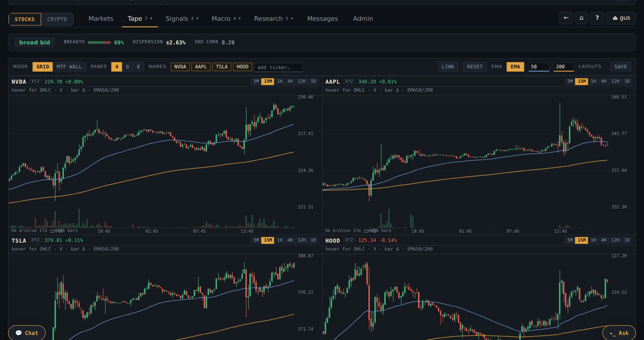
Task: Select 5M timeframe on TSLA chart
Action: point(256,240)
